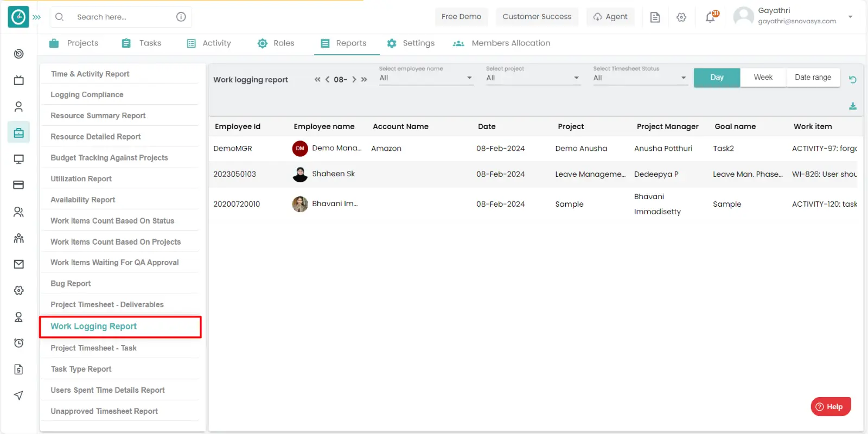Open Budget Tracking Against Projects report
868x434 pixels.
click(109, 158)
